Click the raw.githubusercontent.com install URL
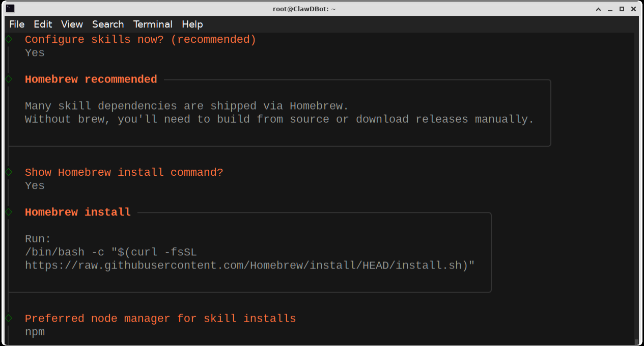This screenshot has height=346, width=644. pos(250,265)
